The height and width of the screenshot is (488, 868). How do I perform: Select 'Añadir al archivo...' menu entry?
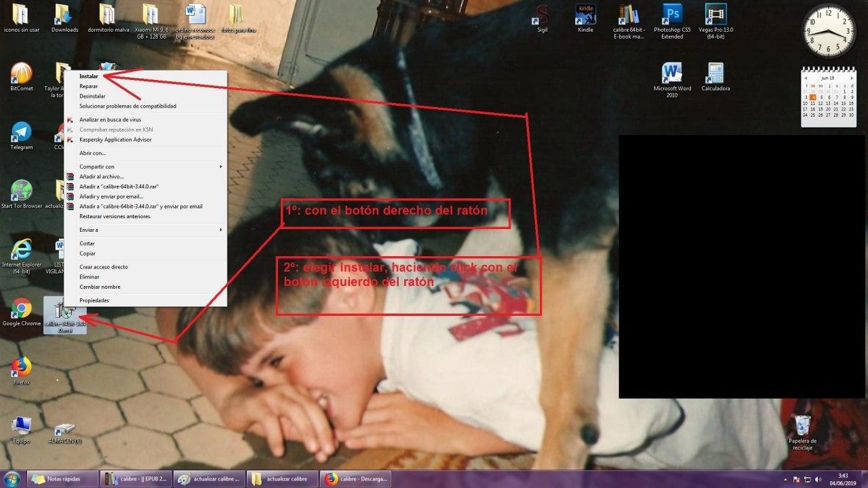click(145, 176)
